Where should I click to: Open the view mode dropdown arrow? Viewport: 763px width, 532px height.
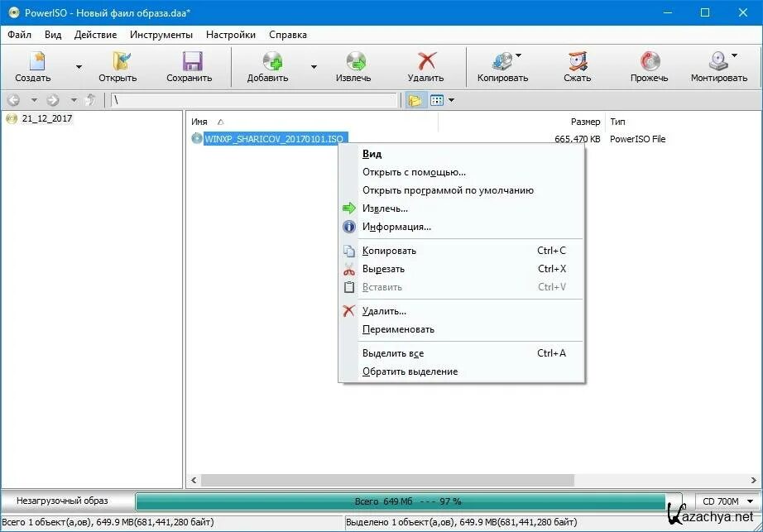(x=451, y=100)
